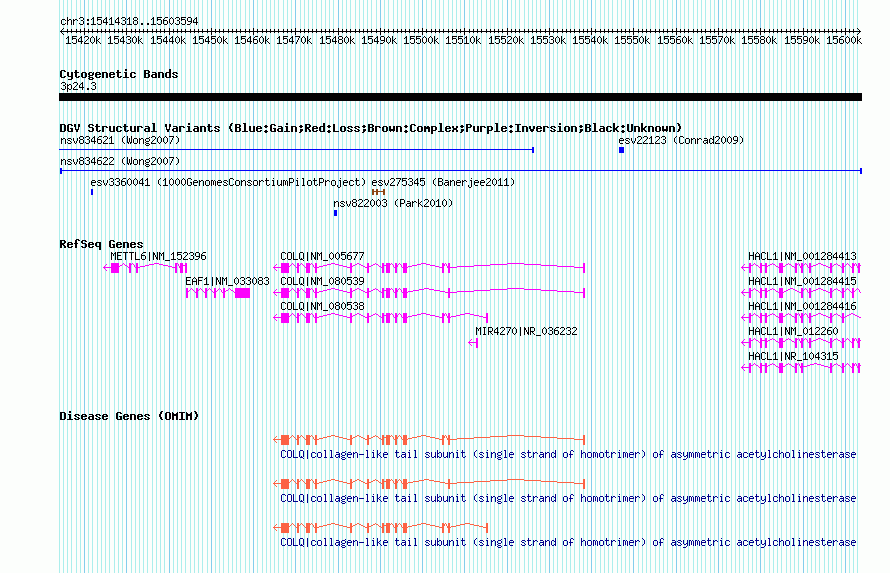
Task: Click the HACL1|NM_001284416 transcript label
Action: click(x=802, y=306)
